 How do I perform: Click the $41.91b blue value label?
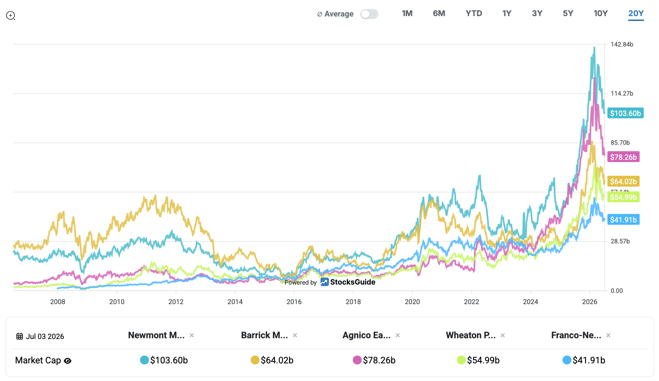tap(623, 219)
